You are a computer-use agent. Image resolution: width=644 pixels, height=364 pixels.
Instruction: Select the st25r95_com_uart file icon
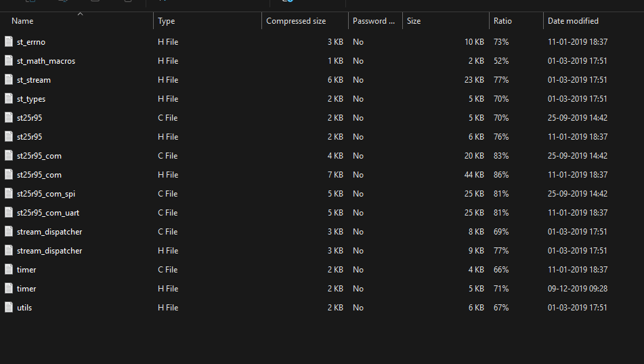tap(9, 212)
